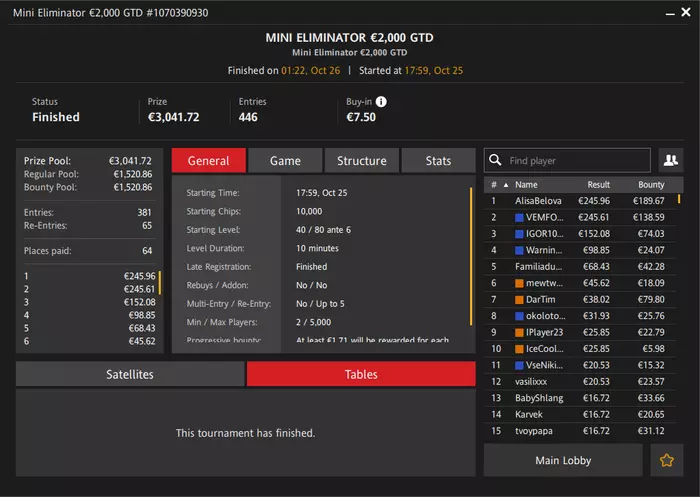Click the orange flag beside IceCool...

[x=519, y=349]
